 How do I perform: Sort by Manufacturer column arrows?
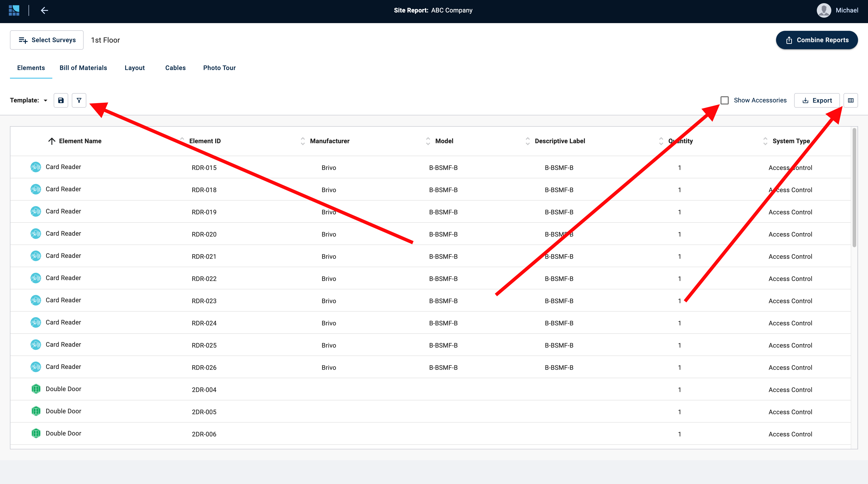tap(303, 141)
